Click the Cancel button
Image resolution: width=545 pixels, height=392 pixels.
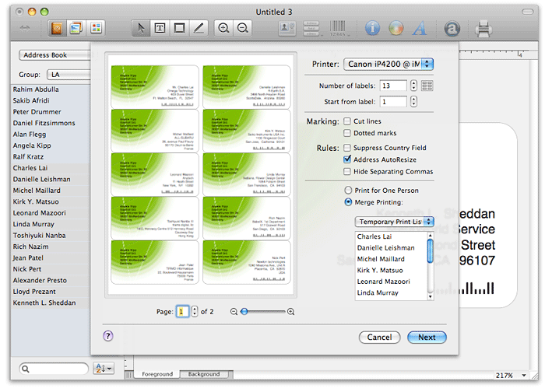click(x=379, y=338)
